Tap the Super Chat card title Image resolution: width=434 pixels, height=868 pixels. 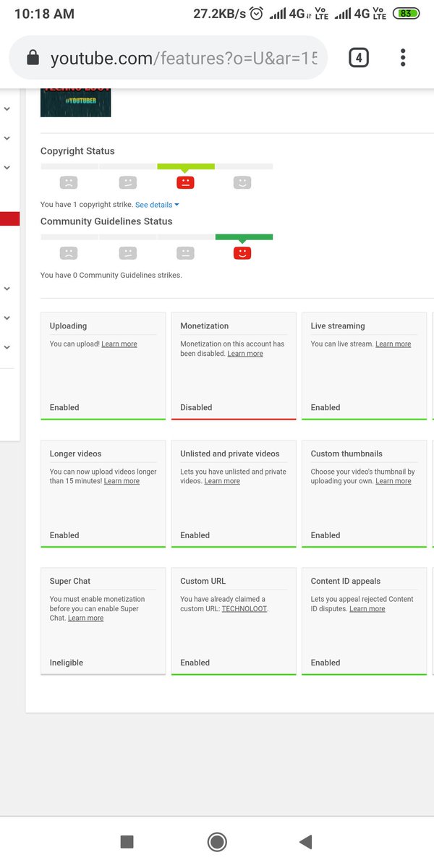pos(70,581)
